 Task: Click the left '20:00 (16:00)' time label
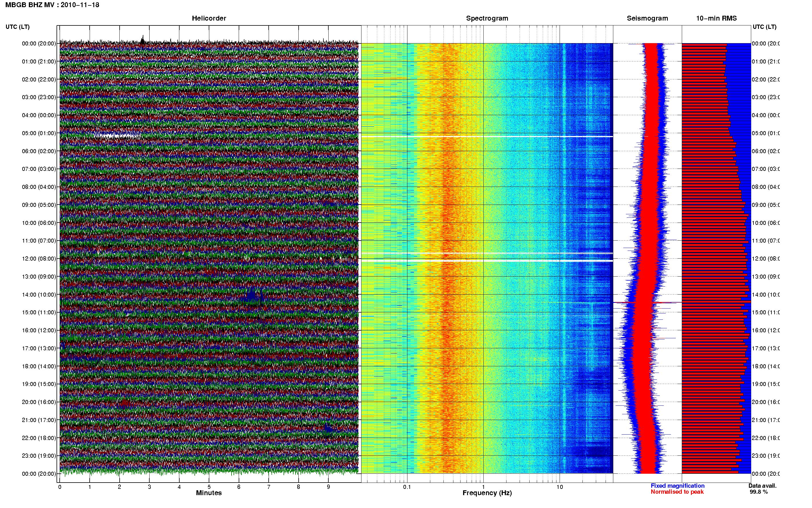(39, 402)
